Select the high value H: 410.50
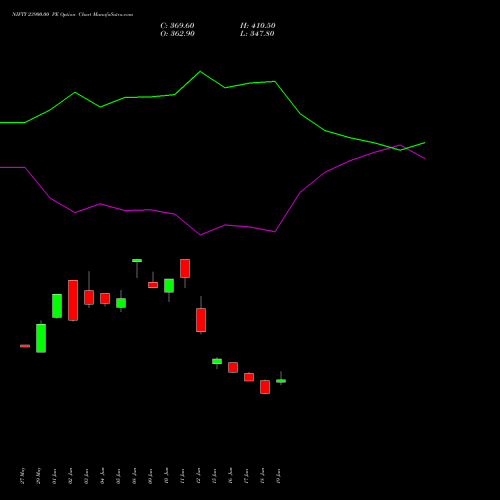Viewport: 500px width, 500px height. tap(258, 26)
